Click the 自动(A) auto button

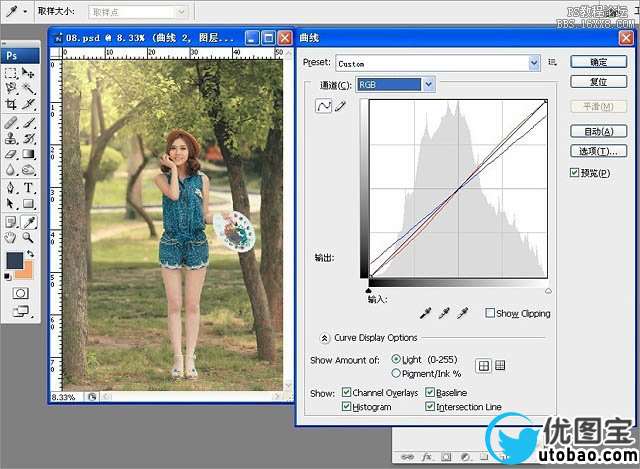[598, 131]
